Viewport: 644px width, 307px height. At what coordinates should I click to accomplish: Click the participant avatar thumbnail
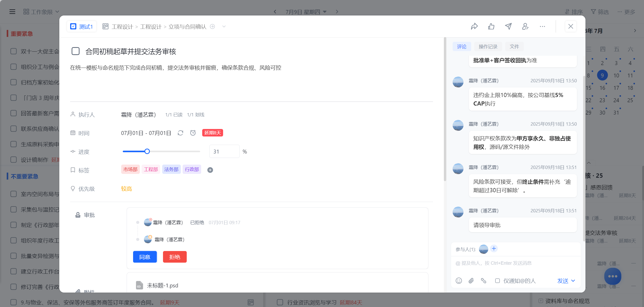(484, 249)
